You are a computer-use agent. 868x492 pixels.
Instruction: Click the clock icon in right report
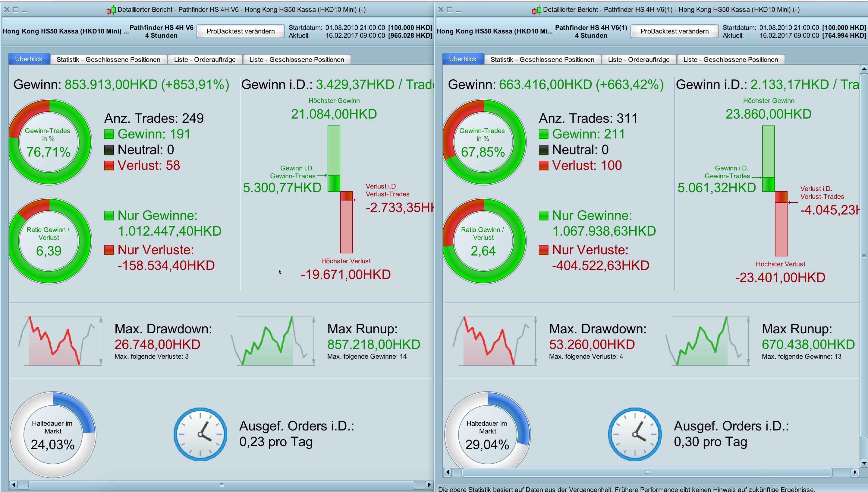pyautogui.click(x=635, y=434)
